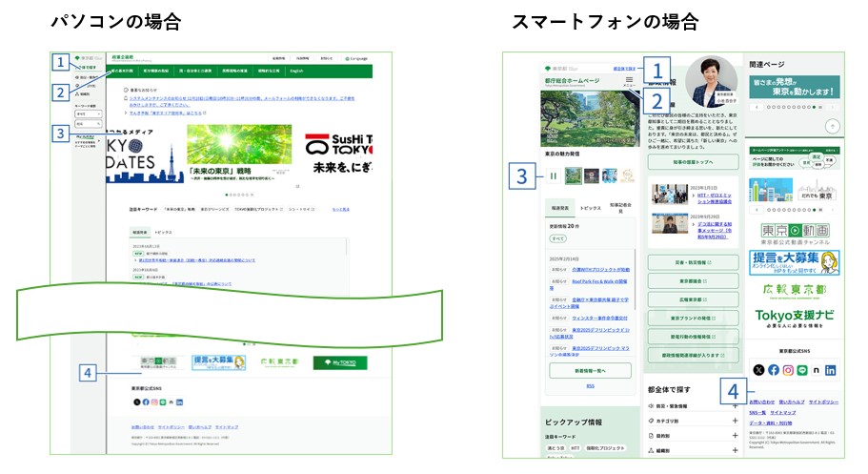Screen dimensions: 868x474
Task: Click 新着情報一覧へ button
Action: pos(590,370)
